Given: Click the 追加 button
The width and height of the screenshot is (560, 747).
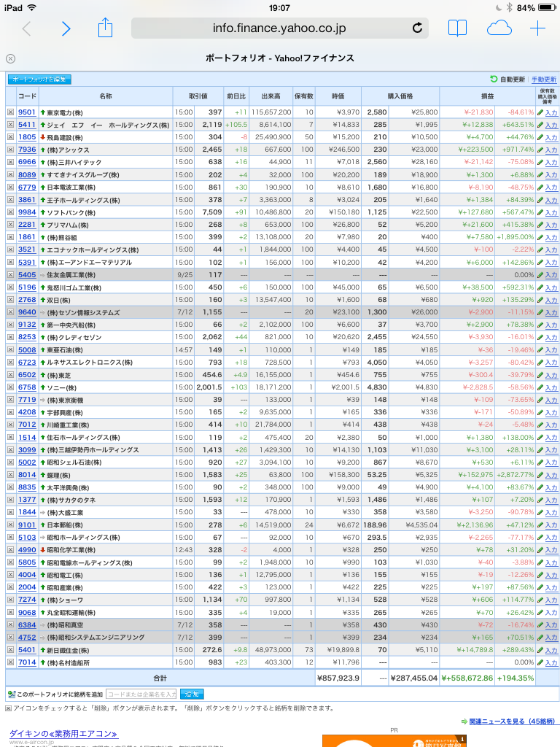Looking at the screenshot, I should tap(192, 694).
